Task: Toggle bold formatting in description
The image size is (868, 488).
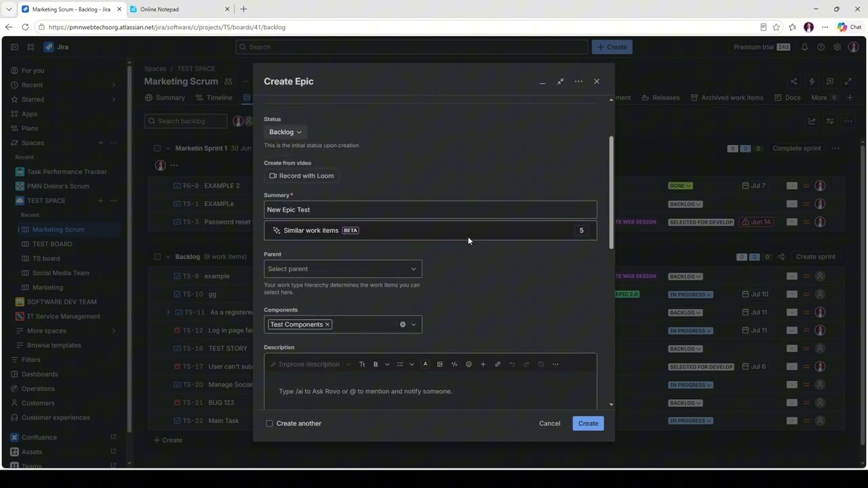Action: 376,365
